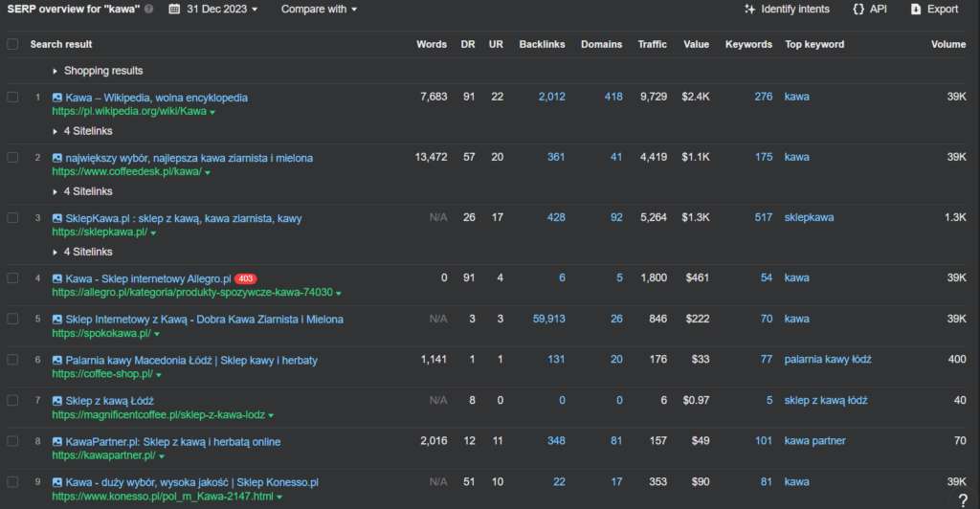Check the box for result 2 coffeedesk
The image size is (980, 509).
pyautogui.click(x=12, y=157)
